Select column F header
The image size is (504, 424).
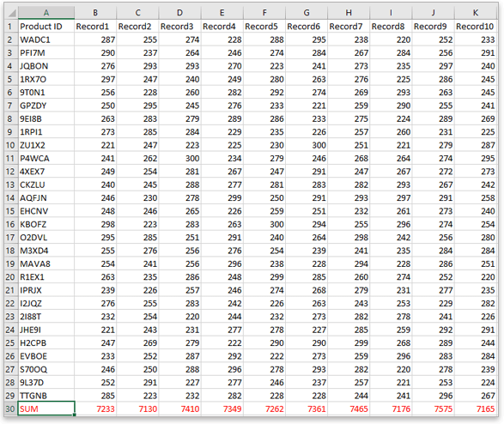pyautogui.click(x=264, y=13)
